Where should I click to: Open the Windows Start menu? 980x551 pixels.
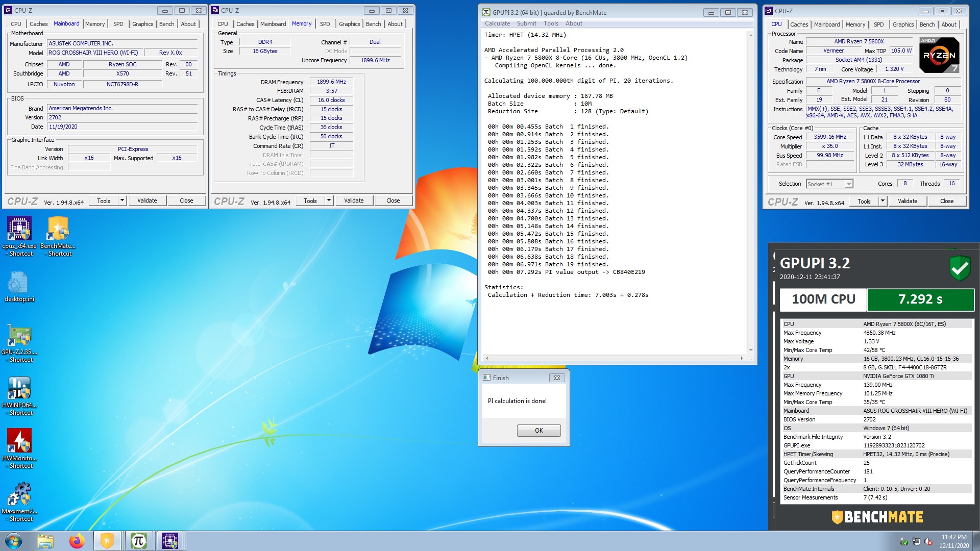14,541
